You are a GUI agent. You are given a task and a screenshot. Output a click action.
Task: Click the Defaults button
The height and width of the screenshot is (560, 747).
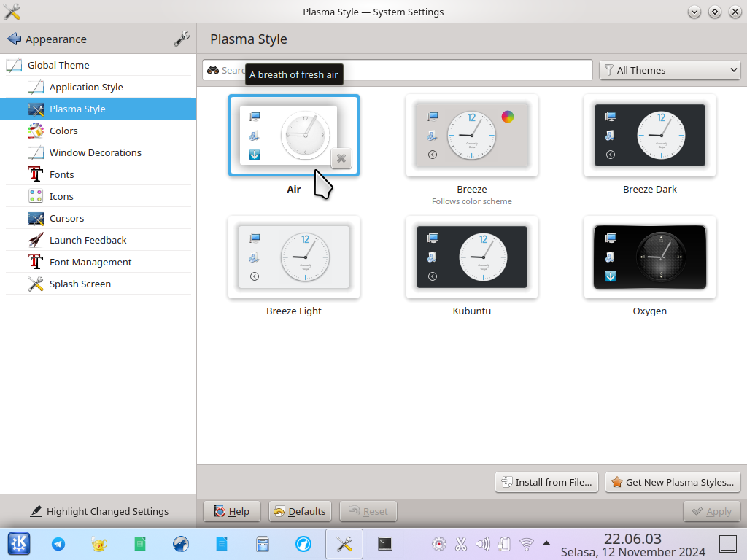[x=300, y=511]
